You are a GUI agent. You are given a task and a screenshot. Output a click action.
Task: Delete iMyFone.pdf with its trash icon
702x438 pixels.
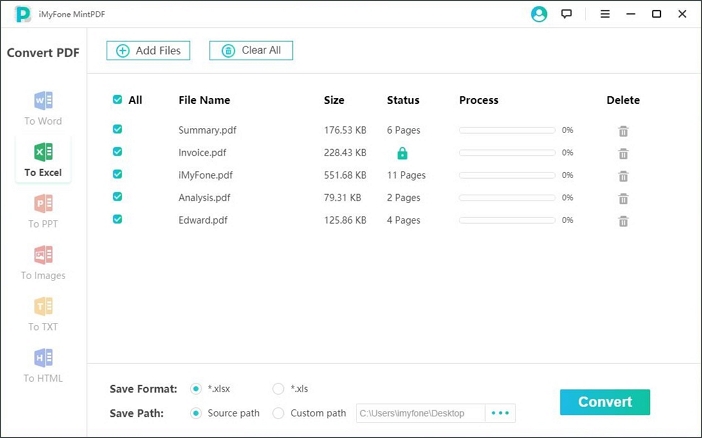click(x=623, y=176)
